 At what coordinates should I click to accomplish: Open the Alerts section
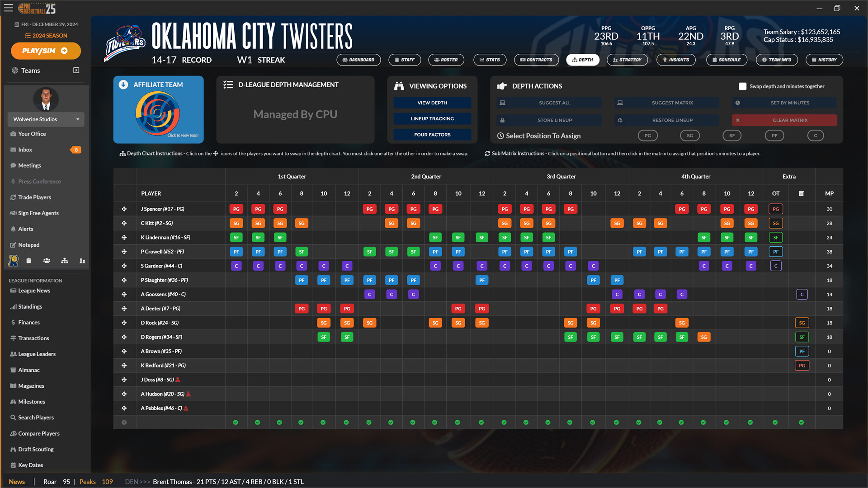tap(26, 229)
